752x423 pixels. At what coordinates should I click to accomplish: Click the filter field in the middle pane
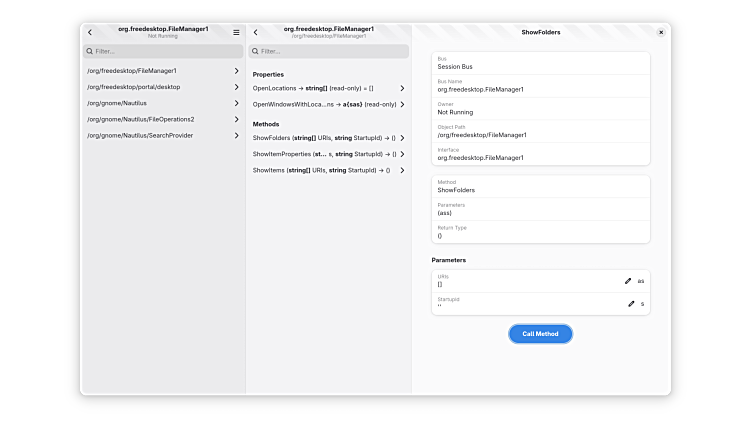click(328, 51)
